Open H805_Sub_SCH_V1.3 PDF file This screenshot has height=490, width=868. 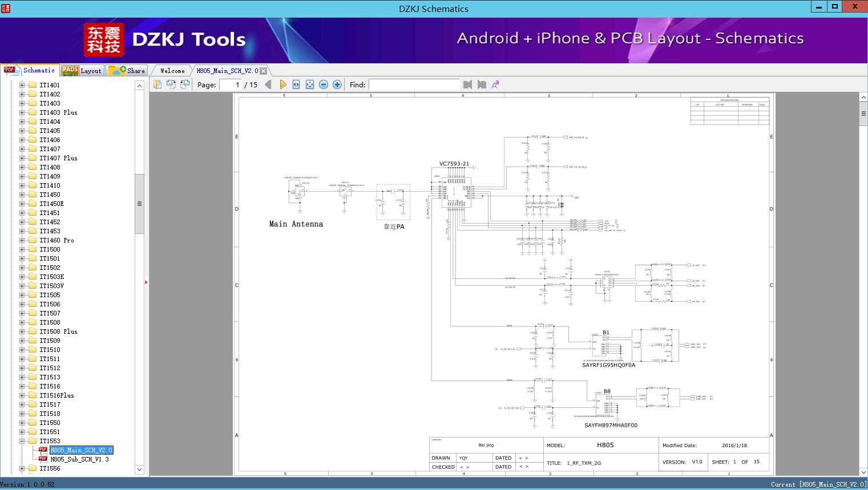click(x=79, y=459)
